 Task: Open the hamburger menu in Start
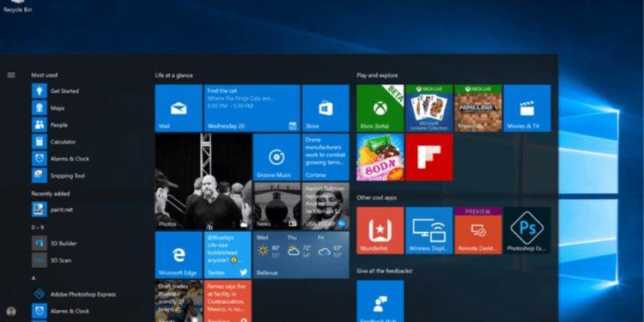coord(11,76)
